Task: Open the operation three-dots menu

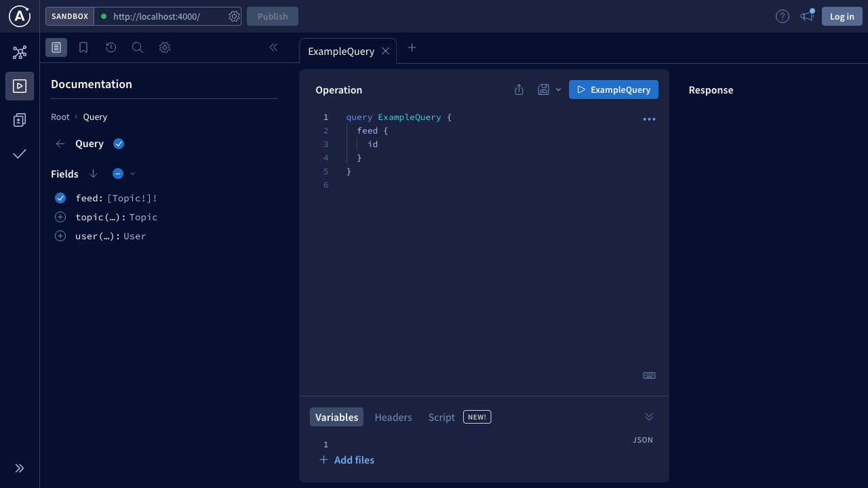Action: pos(649,119)
